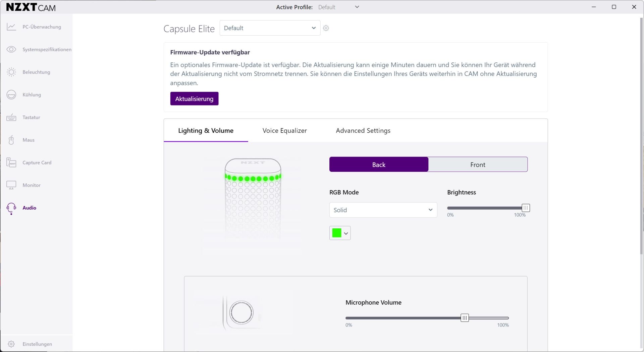Switch to Advanced Settings tab

363,131
